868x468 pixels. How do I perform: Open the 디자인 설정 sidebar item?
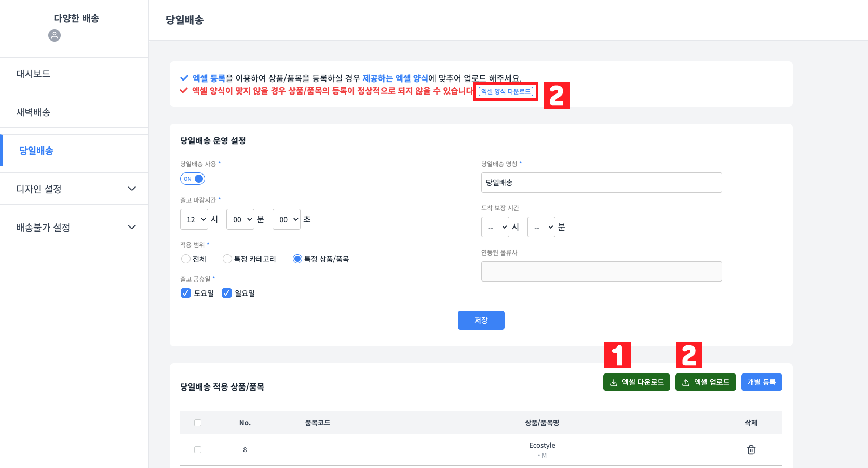(74, 189)
